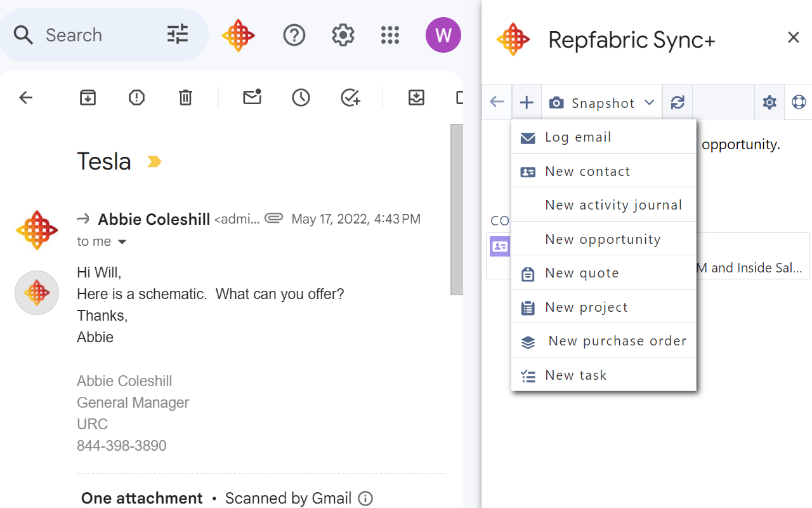Open Gmail settings gear
812x508 pixels.
click(x=343, y=35)
